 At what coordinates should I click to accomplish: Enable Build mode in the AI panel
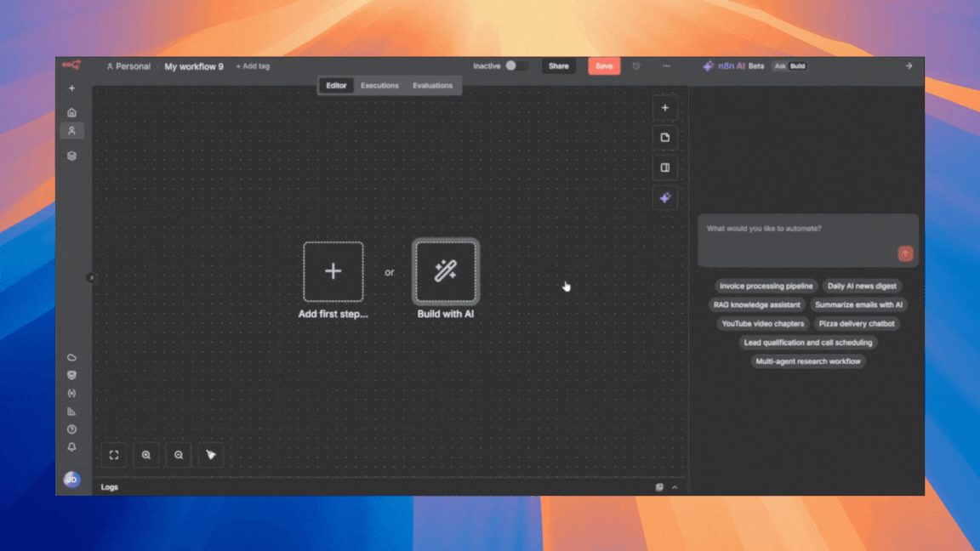point(799,65)
